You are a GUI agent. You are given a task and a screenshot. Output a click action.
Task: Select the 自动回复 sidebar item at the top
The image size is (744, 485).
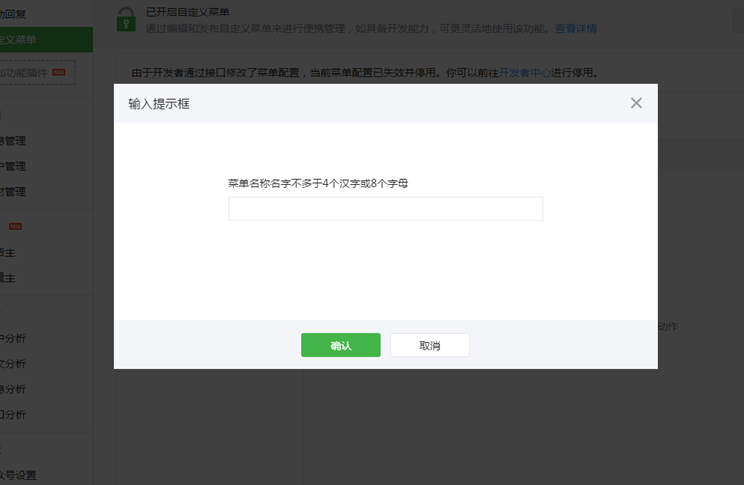pos(13,14)
